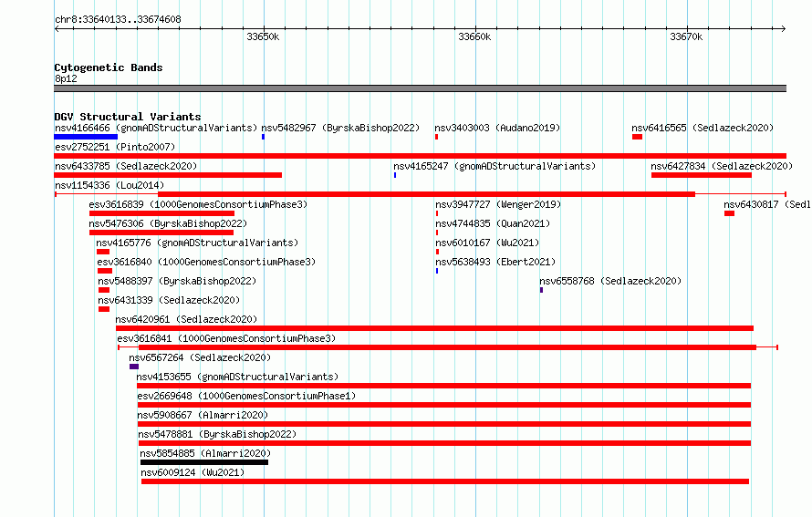
Task: Click the gray 8p12 cytogenetic band
Action: pos(421,88)
